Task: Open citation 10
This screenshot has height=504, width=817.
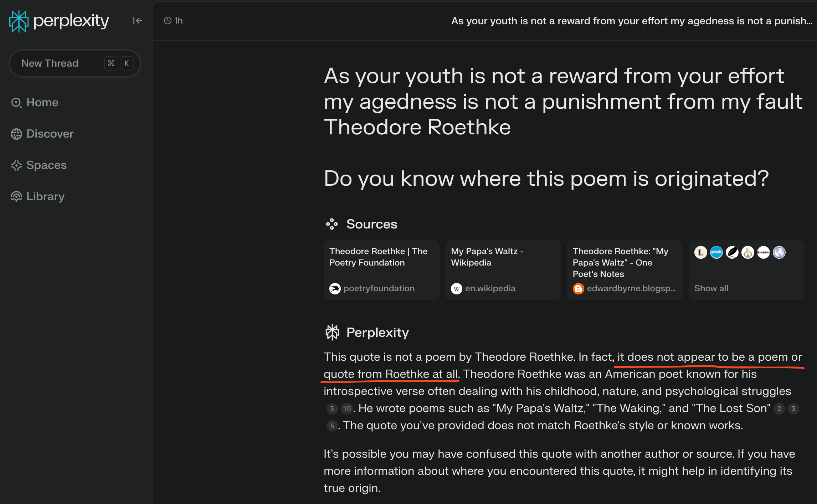Action: [x=347, y=409]
